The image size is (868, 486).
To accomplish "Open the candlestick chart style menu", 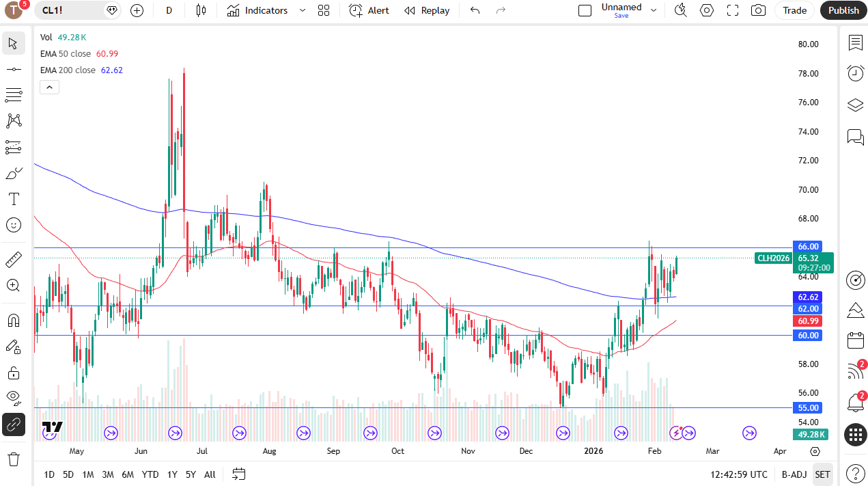I will tap(201, 10).
